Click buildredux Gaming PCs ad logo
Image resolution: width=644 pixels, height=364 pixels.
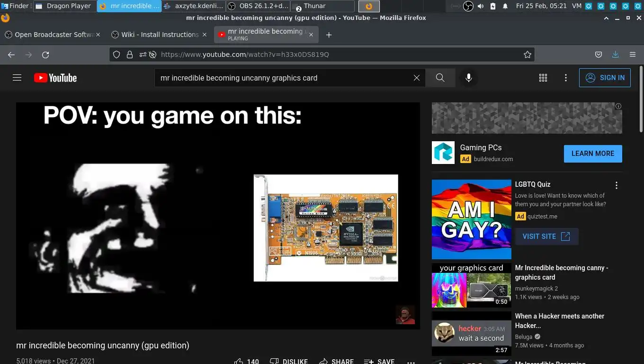click(x=443, y=153)
